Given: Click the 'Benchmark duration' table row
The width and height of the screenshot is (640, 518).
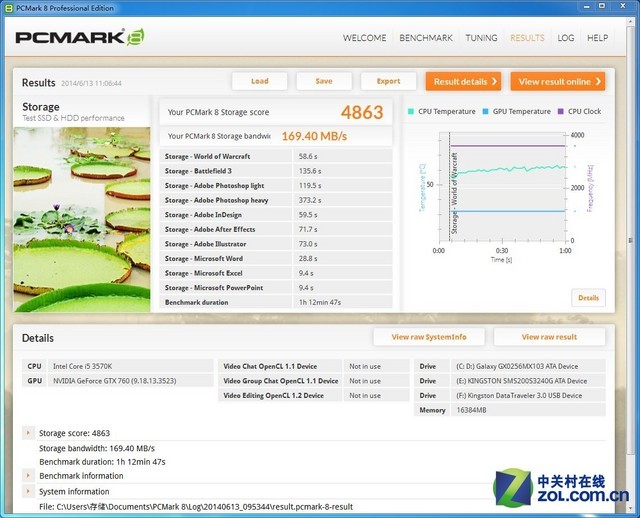Looking at the screenshot, I should click(276, 302).
